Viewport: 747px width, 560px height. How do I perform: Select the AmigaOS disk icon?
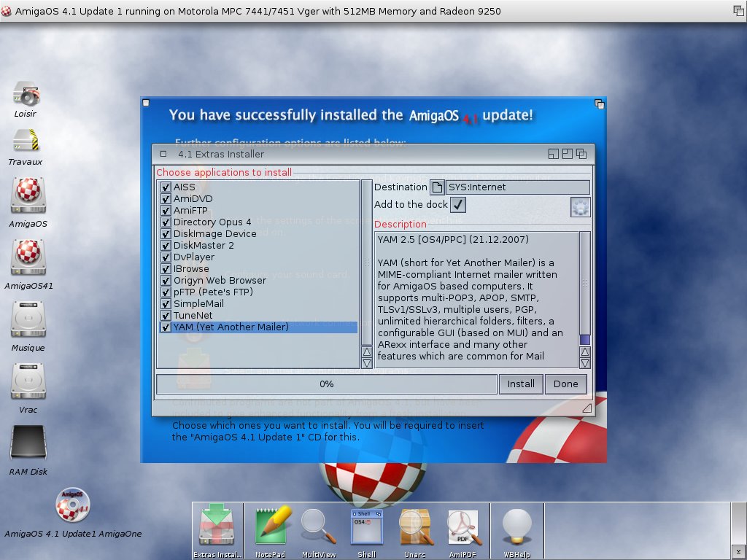tap(28, 195)
